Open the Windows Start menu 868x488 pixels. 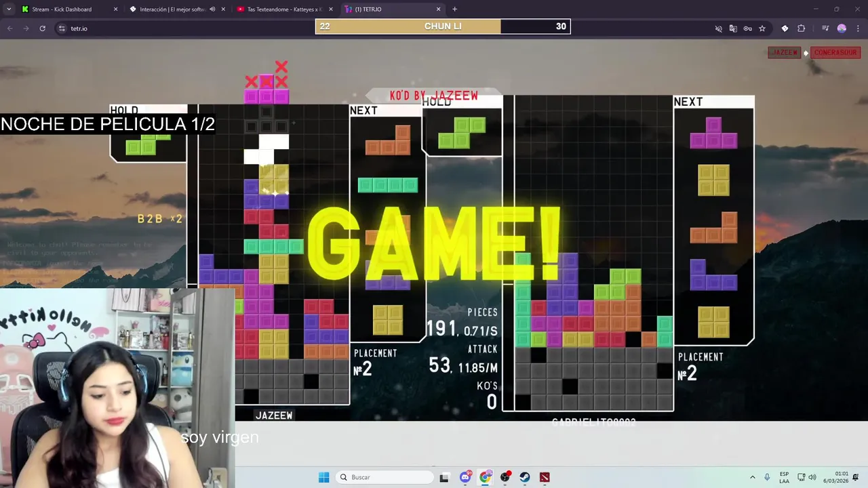point(323,477)
